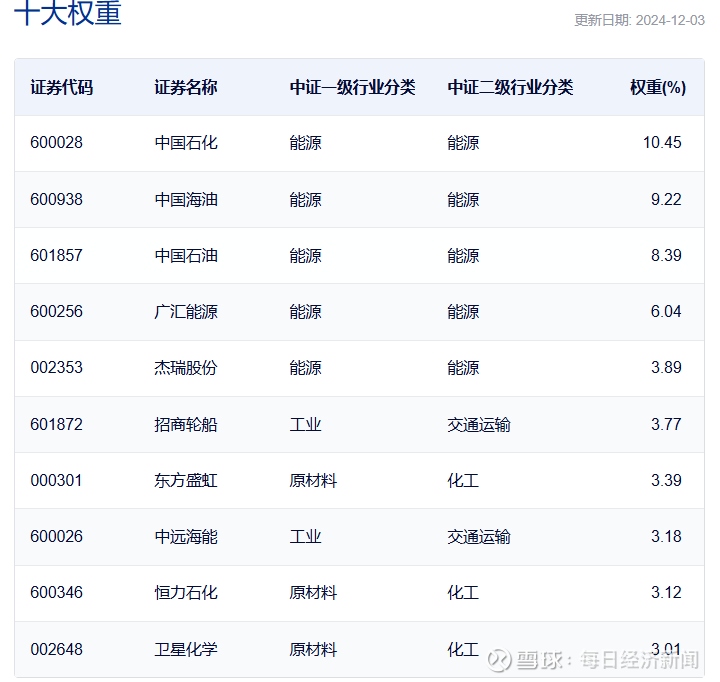Viewport: 720px width, 682px height.
Task: Select stock code 601857
Action: 56,255
